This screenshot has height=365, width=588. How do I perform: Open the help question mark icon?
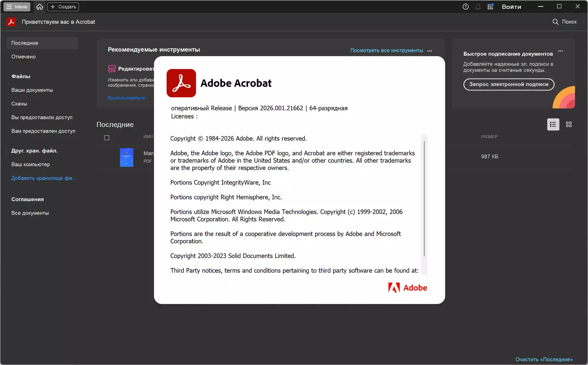point(465,7)
